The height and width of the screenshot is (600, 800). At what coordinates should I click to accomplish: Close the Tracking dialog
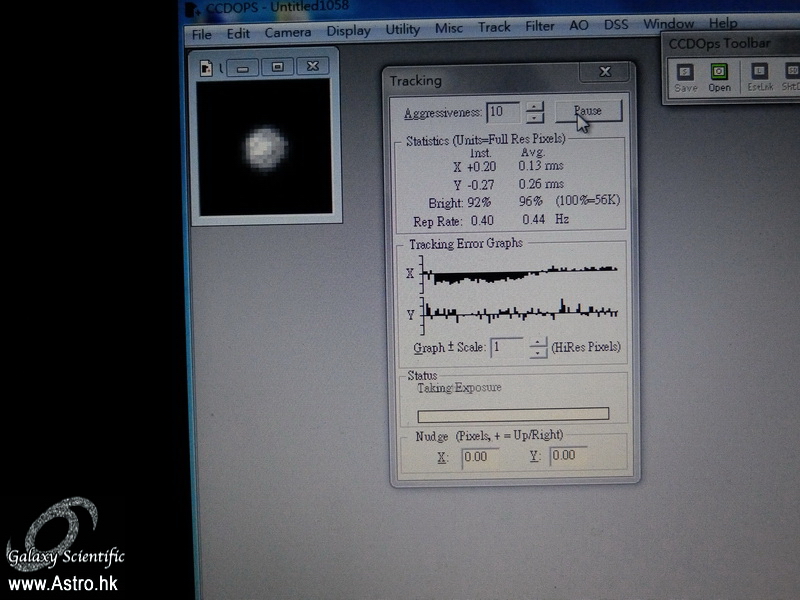(x=605, y=73)
